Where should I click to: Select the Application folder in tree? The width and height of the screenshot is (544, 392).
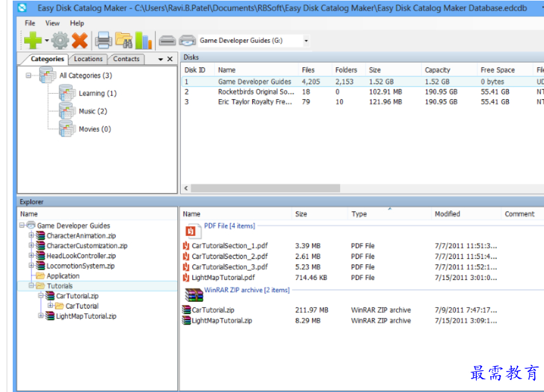(x=63, y=276)
